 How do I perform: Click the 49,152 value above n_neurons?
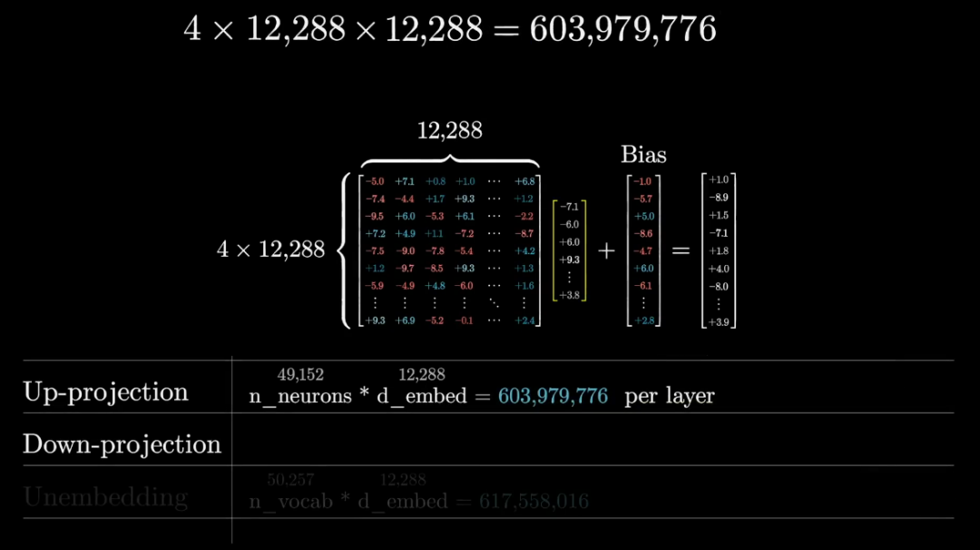[x=300, y=374]
